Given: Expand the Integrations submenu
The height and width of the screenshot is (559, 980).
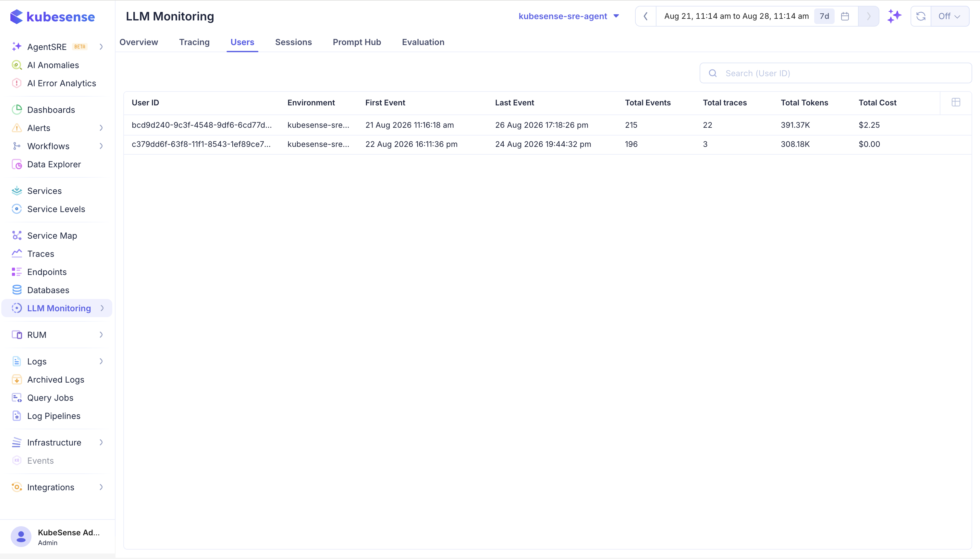Looking at the screenshot, I should (x=102, y=487).
